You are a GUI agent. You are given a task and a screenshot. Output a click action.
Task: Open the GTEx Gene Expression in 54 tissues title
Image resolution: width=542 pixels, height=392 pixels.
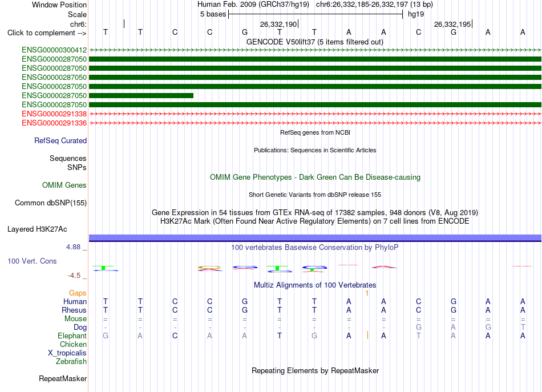(315, 212)
